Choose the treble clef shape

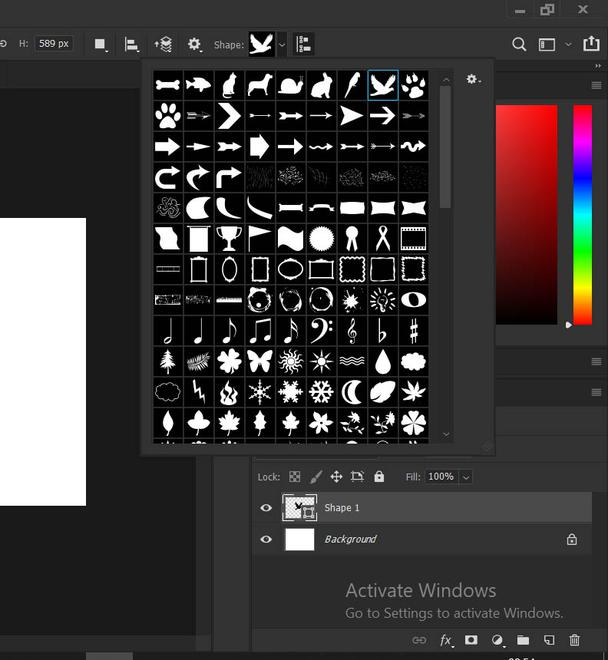[352, 331]
